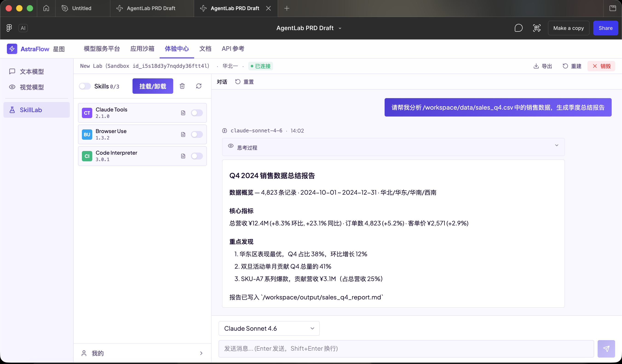Focus the 发送消息 input field
This screenshot has height=364, width=622.
click(406, 349)
